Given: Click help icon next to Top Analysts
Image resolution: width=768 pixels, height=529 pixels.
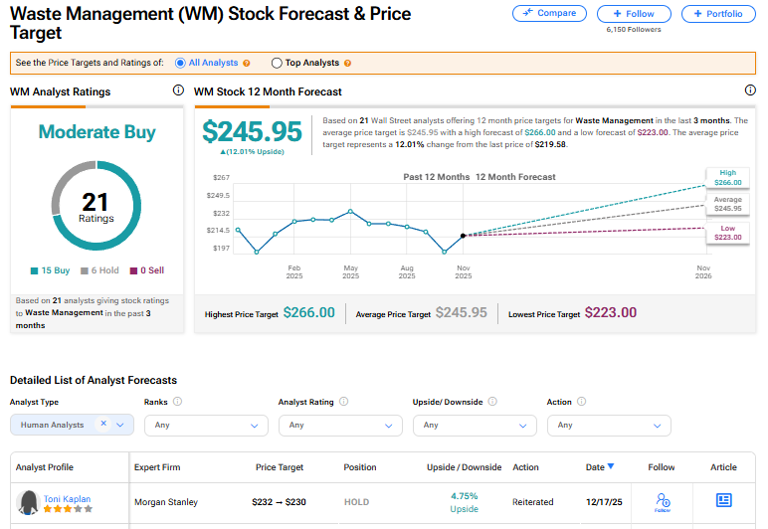Looking at the screenshot, I should point(347,63).
